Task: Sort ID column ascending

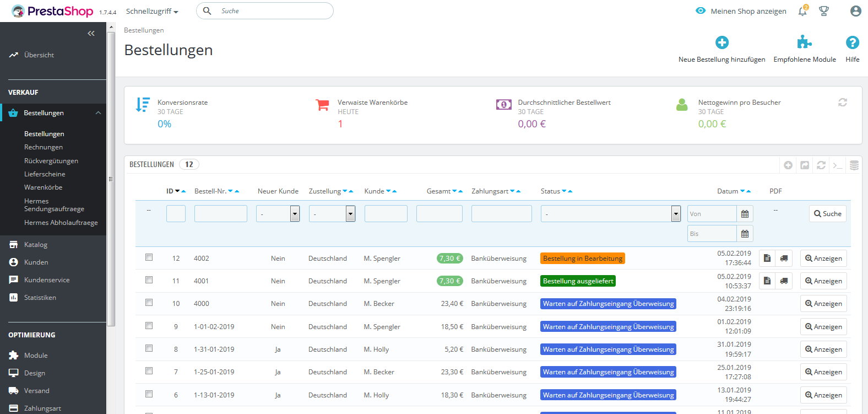Action: (183, 191)
